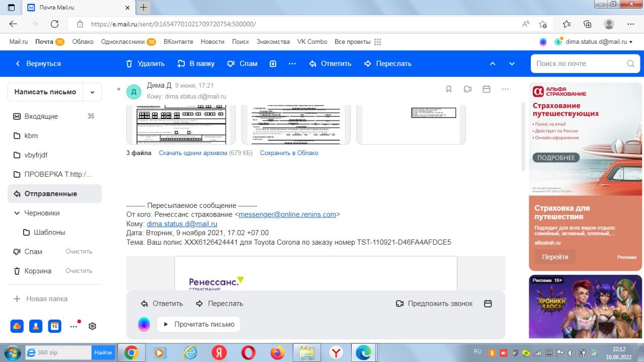Open the browser profile avatar
The image size is (644, 362).
(x=609, y=24)
